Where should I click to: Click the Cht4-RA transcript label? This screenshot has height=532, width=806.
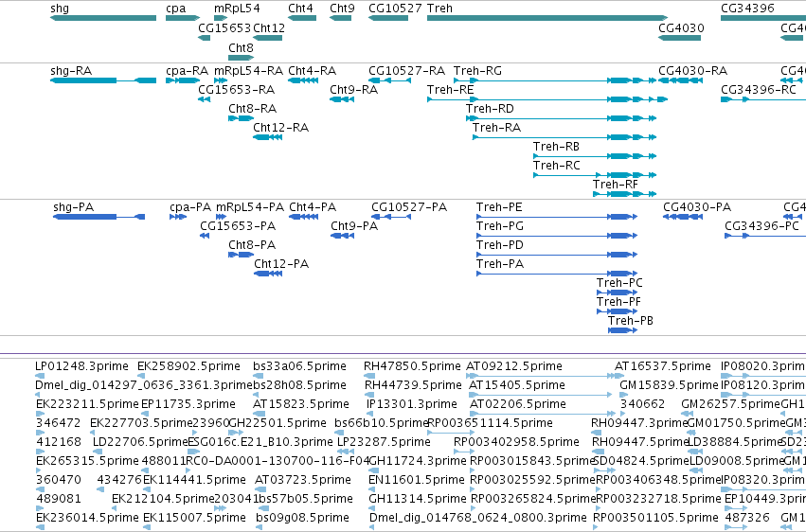(312, 71)
